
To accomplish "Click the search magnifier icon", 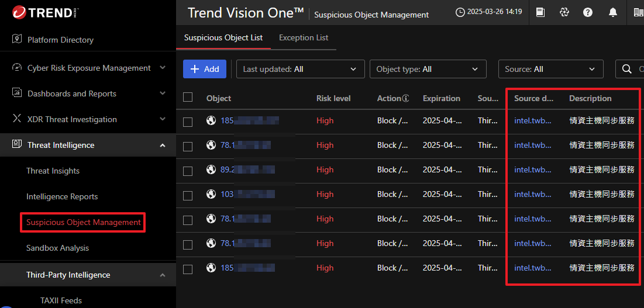I will click(x=626, y=69).
